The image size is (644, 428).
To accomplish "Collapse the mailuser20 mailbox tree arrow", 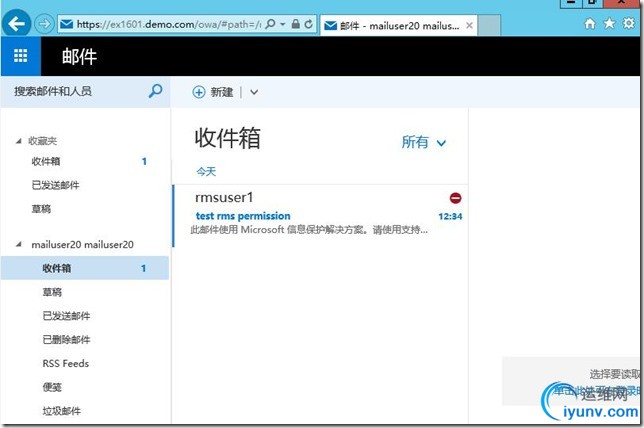I will pyautogui.click(x=18, y=244).
